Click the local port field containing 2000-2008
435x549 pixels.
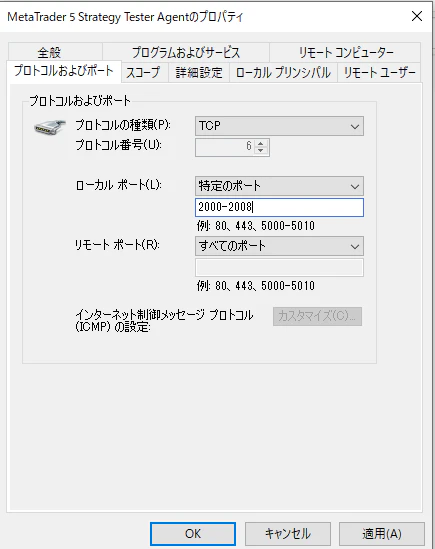pos(279,207)
